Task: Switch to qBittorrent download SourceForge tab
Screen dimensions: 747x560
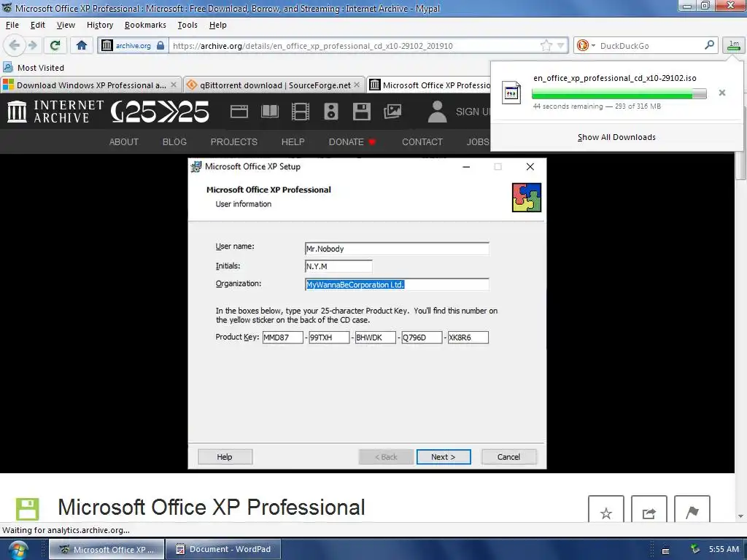Action: [x=275, y=85]
